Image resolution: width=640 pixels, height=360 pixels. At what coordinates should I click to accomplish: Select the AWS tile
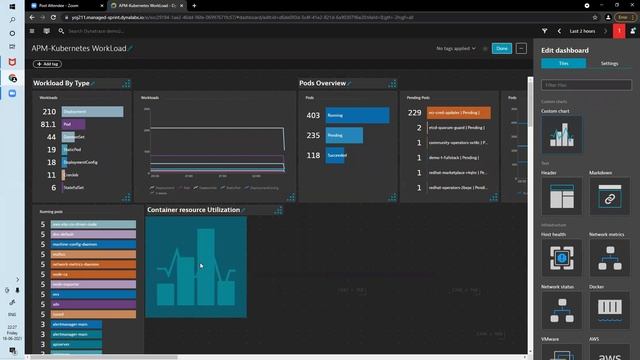(609, 352)
